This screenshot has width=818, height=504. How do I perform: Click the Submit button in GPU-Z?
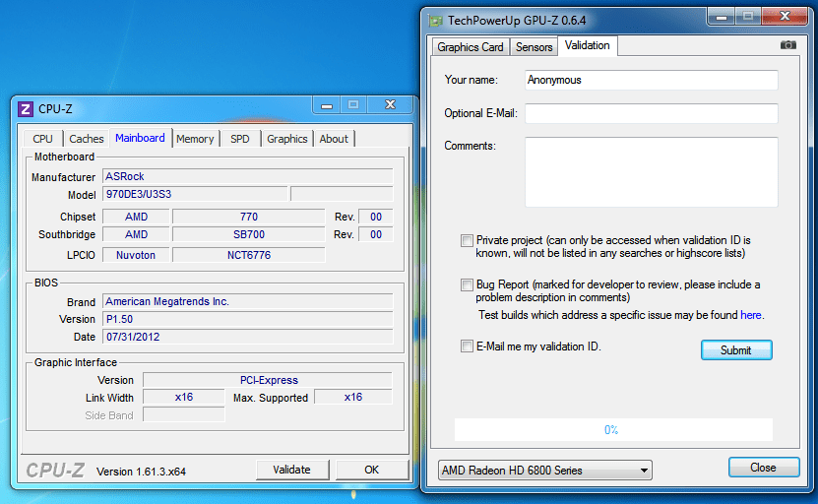[736, 350]
